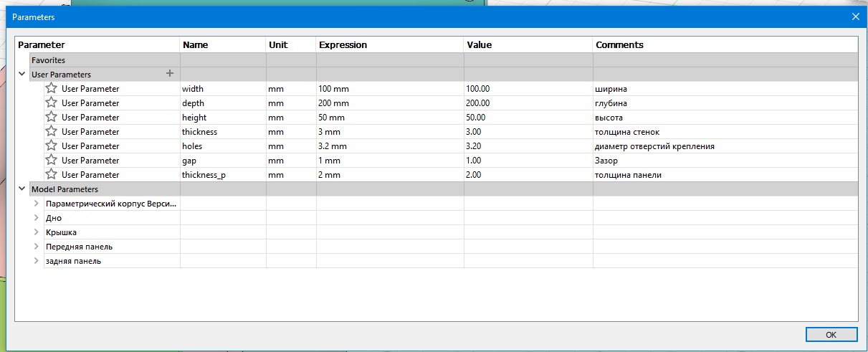
Task: Expand the Дно component node
Action: click(36, 217)
